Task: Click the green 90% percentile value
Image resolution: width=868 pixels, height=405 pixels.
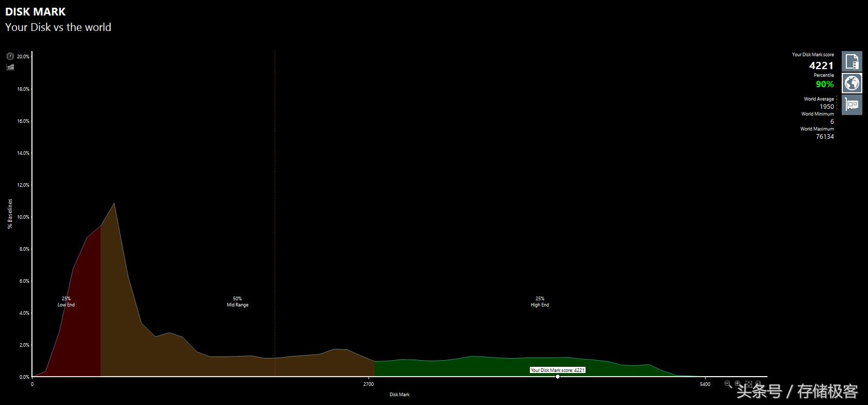Action: pyautogui.click(x=825, y=84)
